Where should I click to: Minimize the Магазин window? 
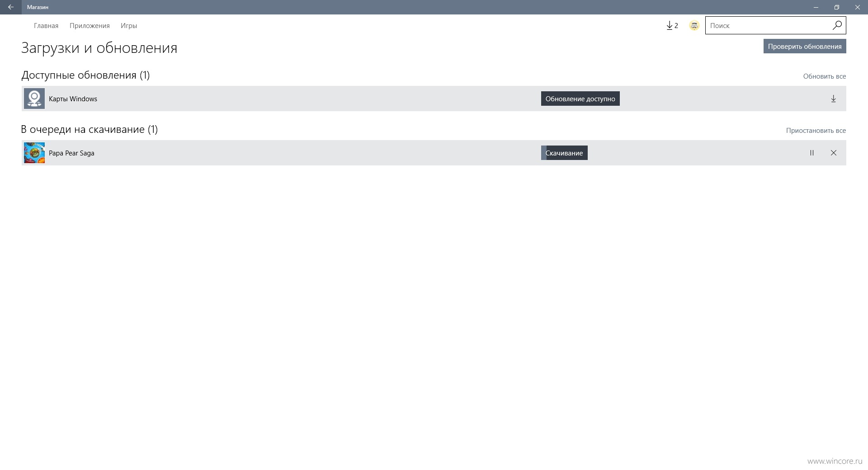pyautogui.click(x=816, y=7)
